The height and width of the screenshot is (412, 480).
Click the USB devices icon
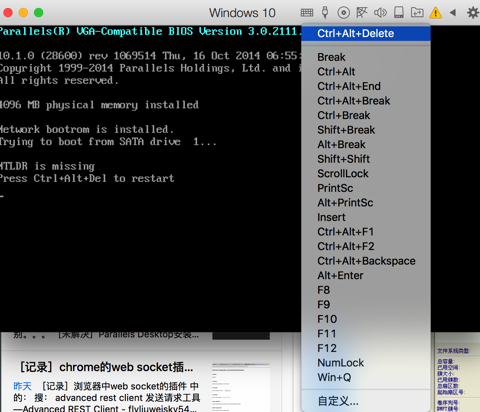pyautogui.click(x=325, y=13)
